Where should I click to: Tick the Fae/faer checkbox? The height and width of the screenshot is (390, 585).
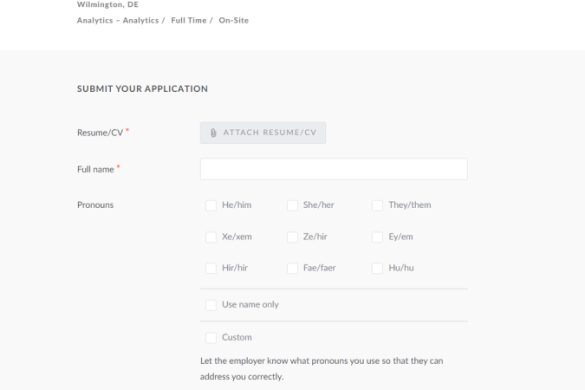(x=292, y=268)
